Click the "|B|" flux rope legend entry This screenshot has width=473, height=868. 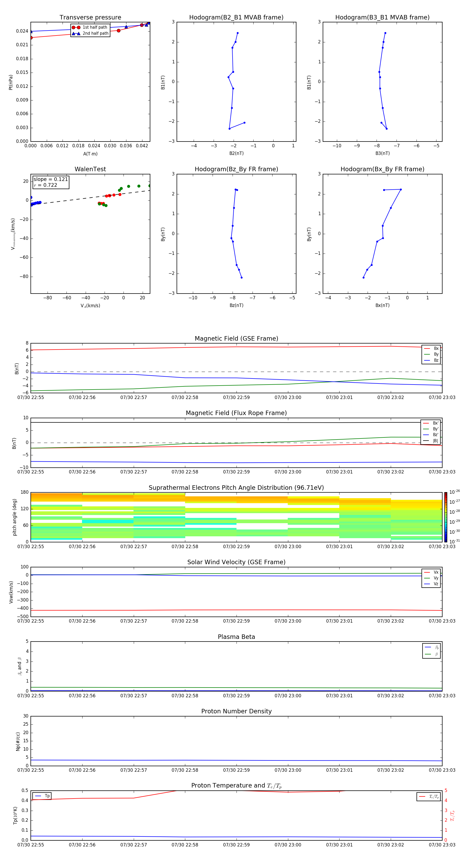[431, 441]
